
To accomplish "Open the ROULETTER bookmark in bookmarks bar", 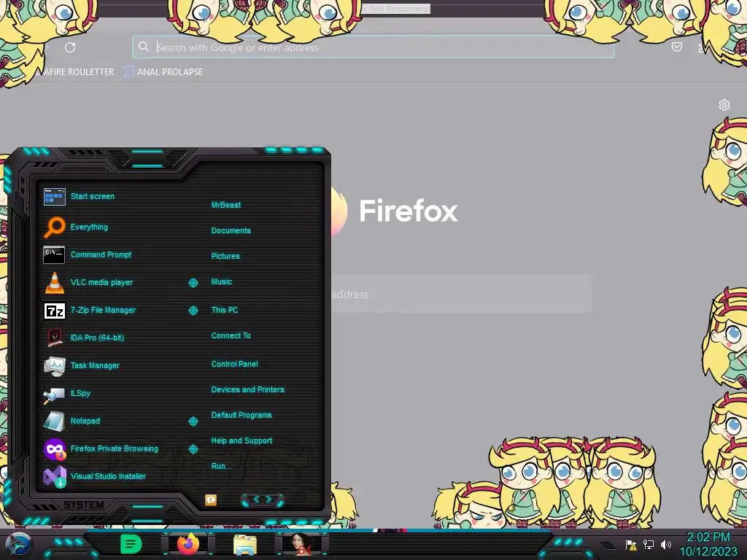I will click(x=75, y=72).
